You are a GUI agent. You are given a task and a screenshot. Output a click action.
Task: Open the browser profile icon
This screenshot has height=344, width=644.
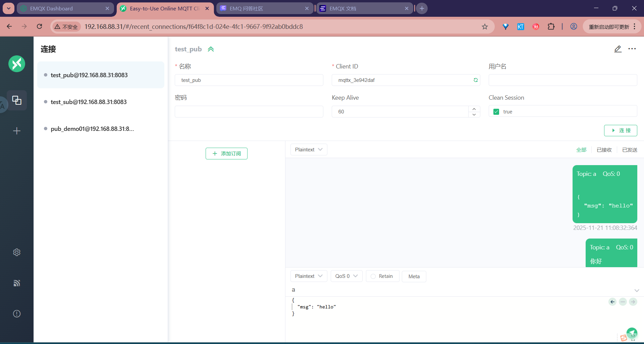pos(574,27)
